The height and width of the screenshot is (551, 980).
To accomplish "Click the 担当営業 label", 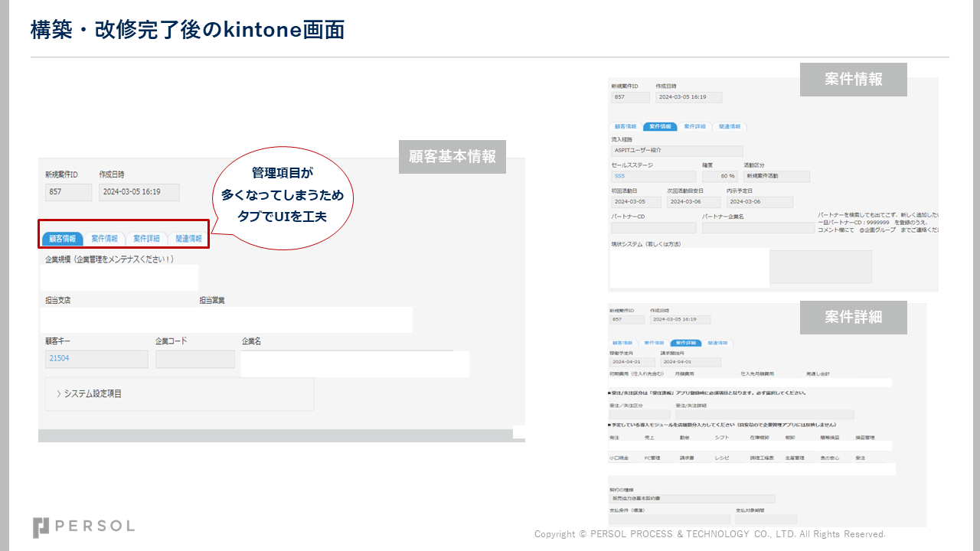I will [x=212, y=300].
